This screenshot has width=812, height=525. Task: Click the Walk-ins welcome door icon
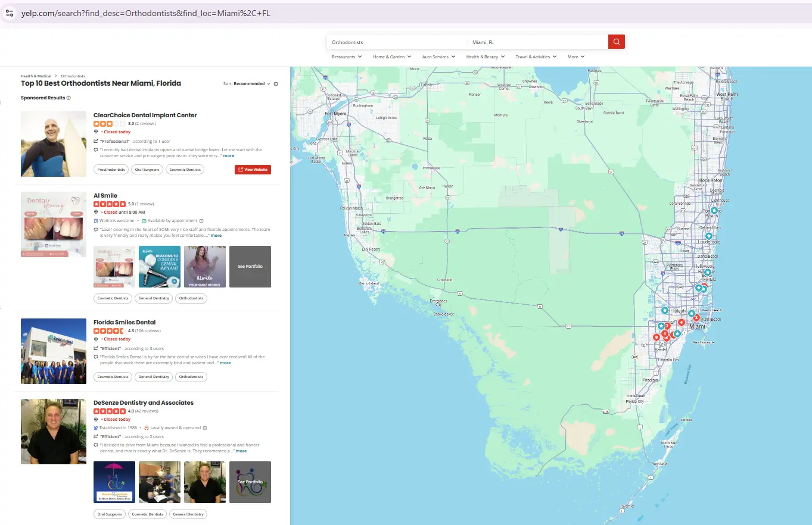pyautogui.click(x=96, y=220)
